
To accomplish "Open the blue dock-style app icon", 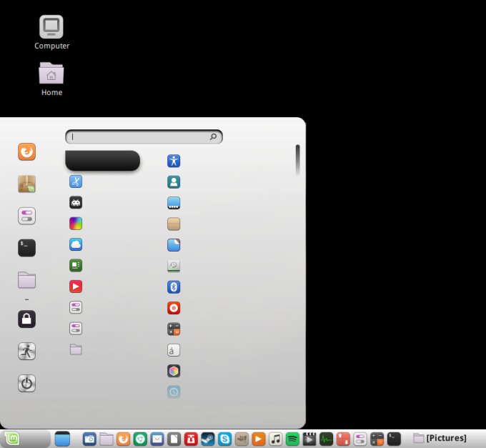I will (x=174, y=203).
